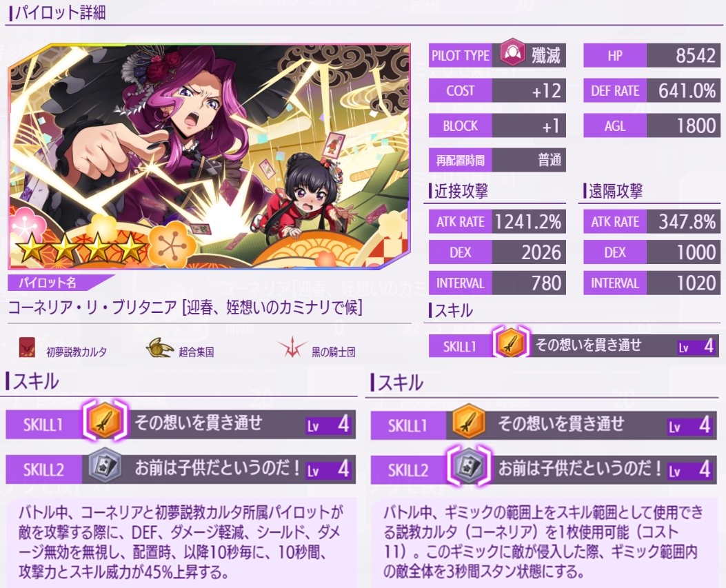
Task: Open the Cornelia pilot illustration
Action: click(x=210, y=157)
